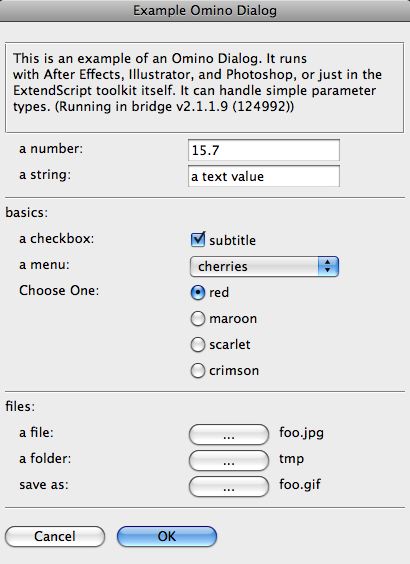This screenshot has height=564, width=410.
Task: Click the tmp folder name label
Action: pyautogui.click(x=292, y=459)
